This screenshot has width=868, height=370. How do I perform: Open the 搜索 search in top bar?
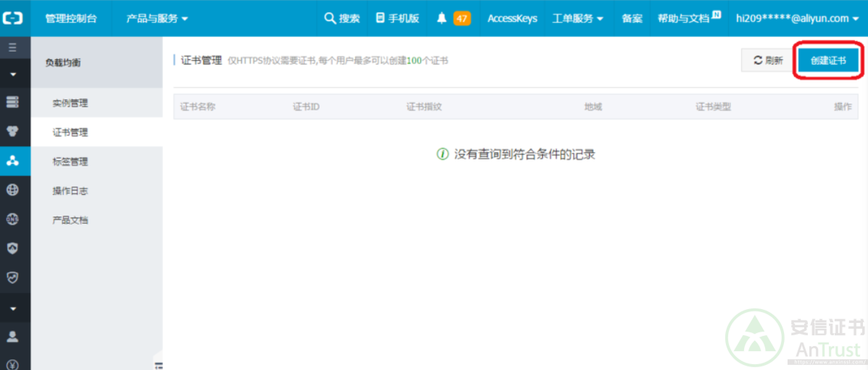[342, 18]
